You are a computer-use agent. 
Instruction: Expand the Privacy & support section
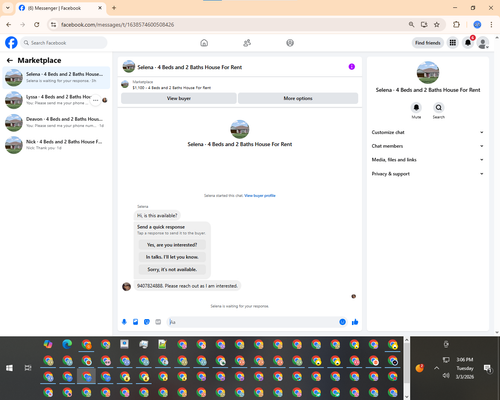point(428,174)
